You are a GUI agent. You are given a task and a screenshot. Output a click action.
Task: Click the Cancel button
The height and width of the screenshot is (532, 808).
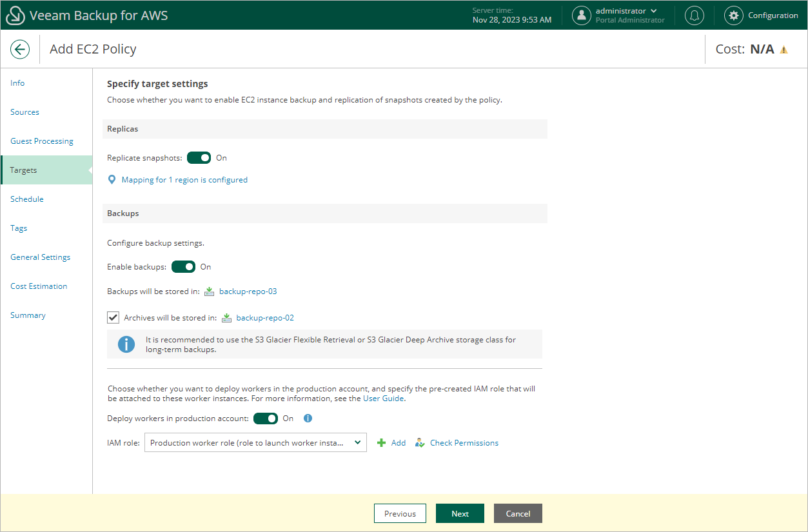click(x=518, y=513)
